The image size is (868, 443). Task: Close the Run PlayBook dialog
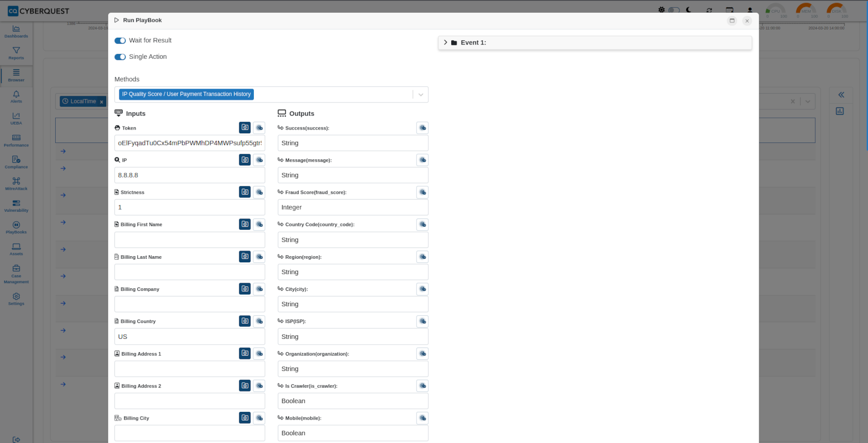click(747, 21)
